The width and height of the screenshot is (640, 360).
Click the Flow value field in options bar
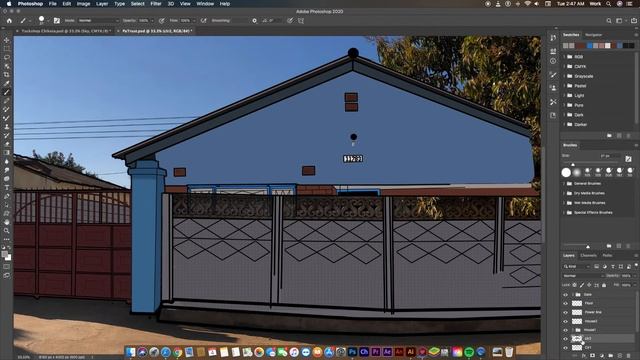click(186, 20)
